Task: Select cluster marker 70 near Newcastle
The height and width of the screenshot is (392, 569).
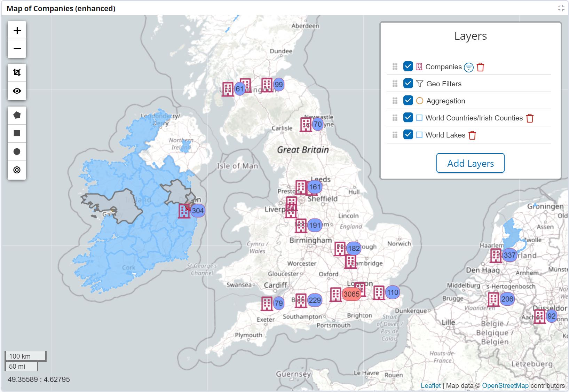Action: 317,124
